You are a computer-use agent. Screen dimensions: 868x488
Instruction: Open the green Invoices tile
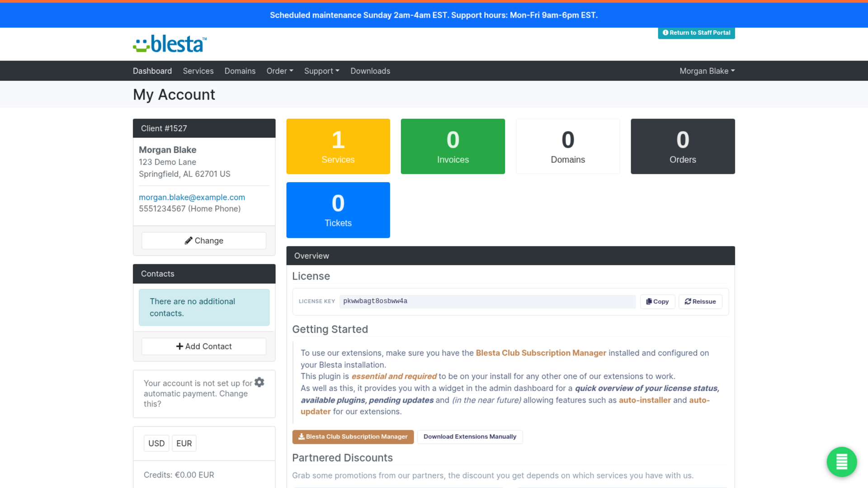tap(453, 146)
